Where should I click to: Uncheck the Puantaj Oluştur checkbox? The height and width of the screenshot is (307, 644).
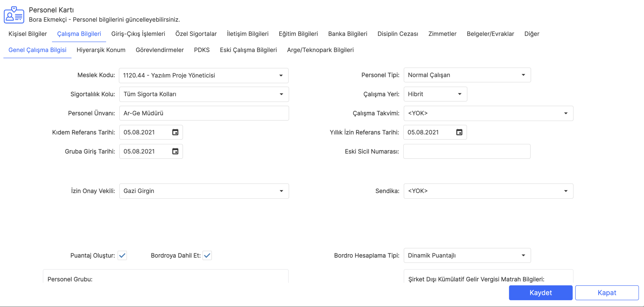(x=122, y=255)
